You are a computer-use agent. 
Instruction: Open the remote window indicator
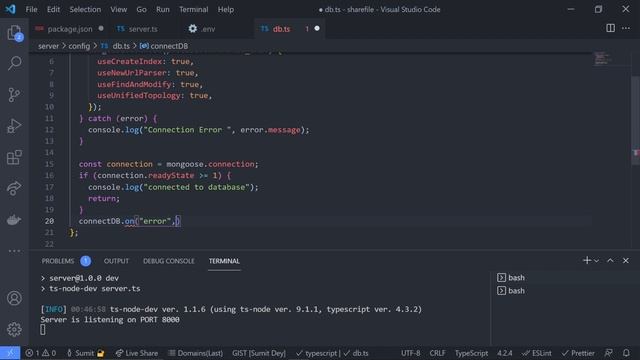pos(10,353)
